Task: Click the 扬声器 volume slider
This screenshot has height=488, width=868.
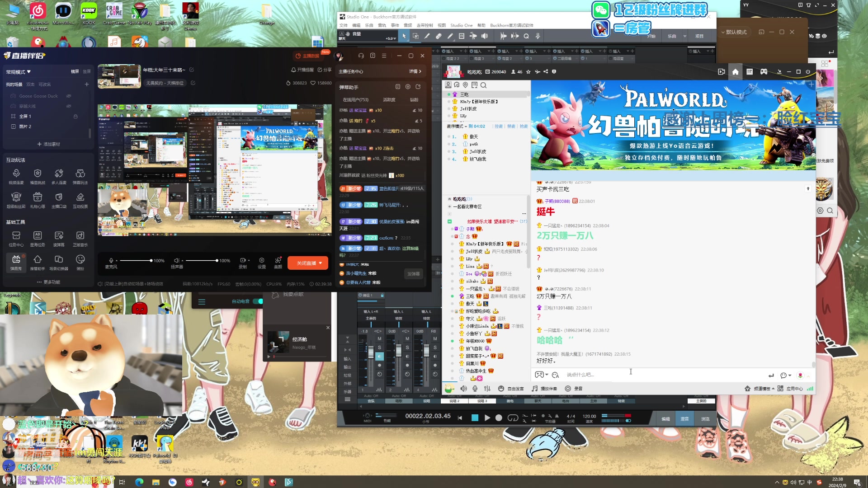Action: coord(202,261)
